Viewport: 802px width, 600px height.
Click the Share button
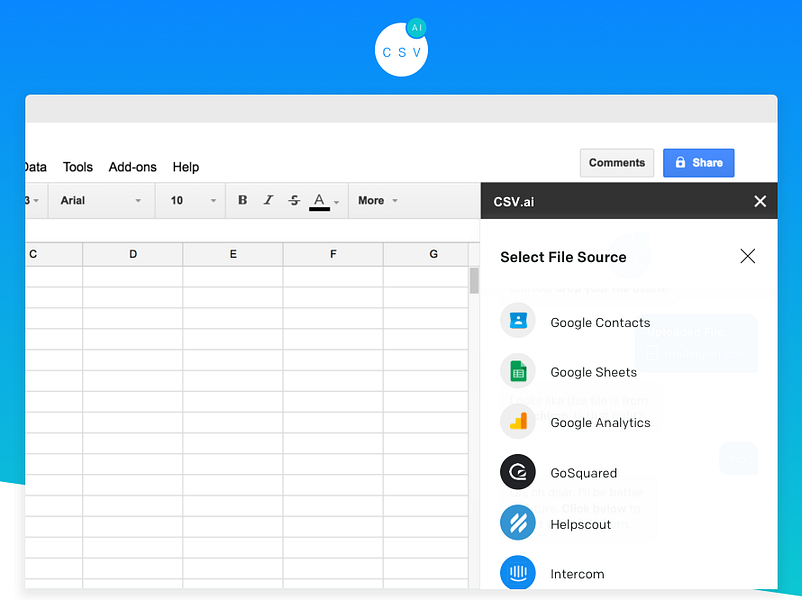[x=698, y=162]
